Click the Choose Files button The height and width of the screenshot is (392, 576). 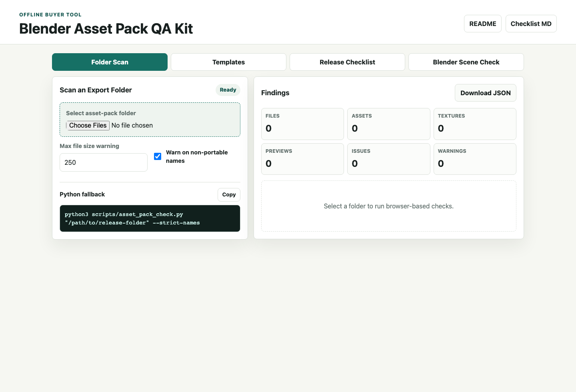click(88, 125)
